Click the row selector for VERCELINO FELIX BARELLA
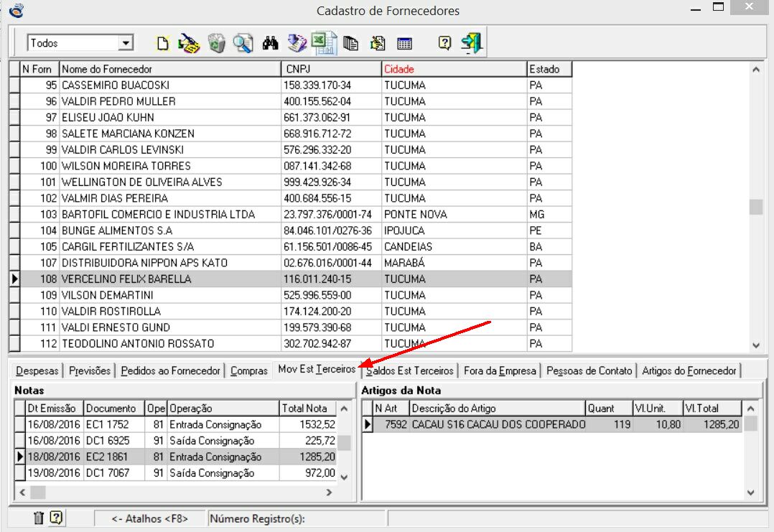This screenshot has width=774, height=532. (x=15, y=279)
